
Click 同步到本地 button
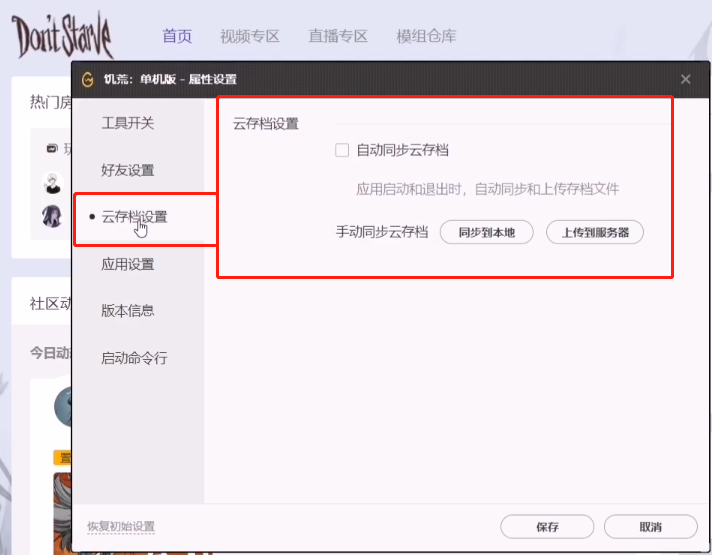point(486,233)
